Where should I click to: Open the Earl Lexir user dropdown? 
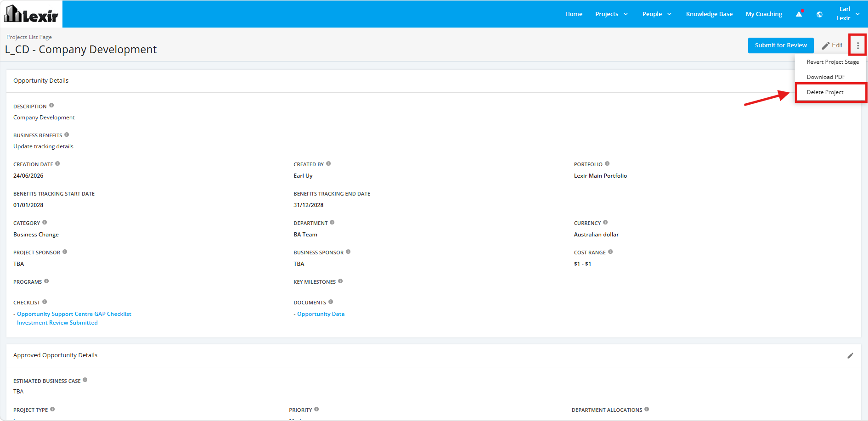point(847,14)
